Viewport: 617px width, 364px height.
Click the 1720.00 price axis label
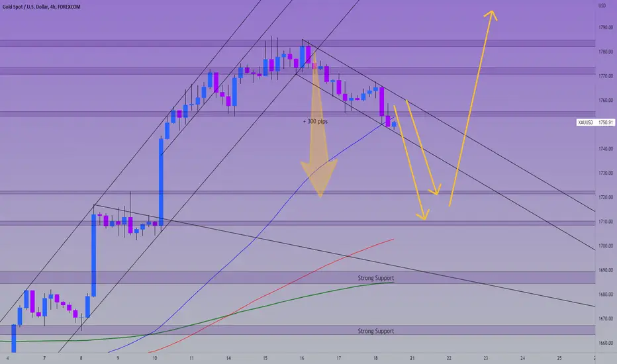606,197
